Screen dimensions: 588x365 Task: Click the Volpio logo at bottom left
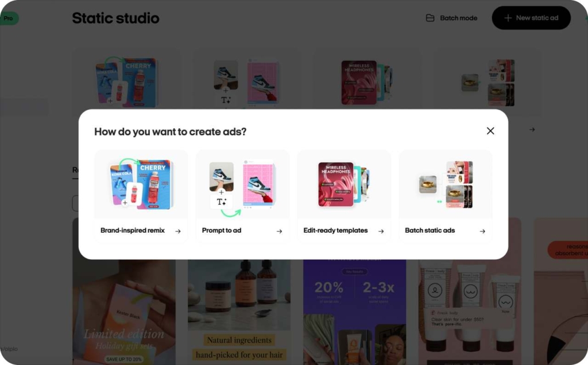(x=10, y=348)
